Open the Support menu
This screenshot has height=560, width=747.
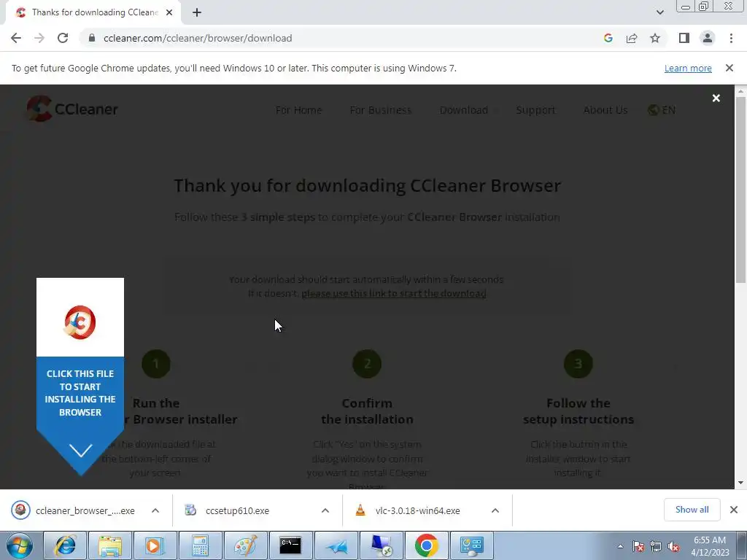click(x=535, y=110)
